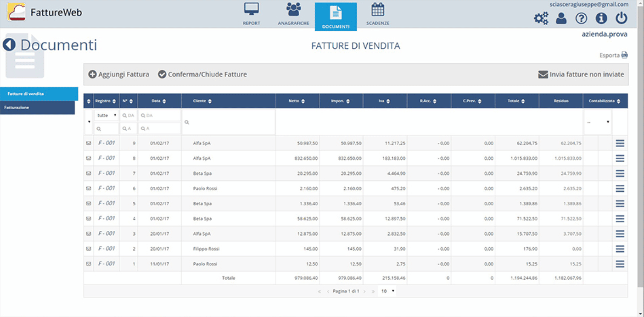Click Conferma/Chiude Fatture
This screenshot has width=644, height=317.
(202, 75)
